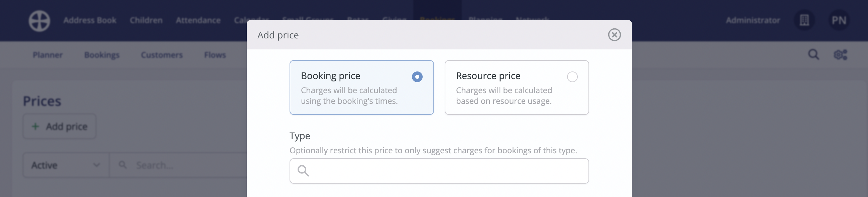The width and height of the screenshot is (868, 197).
Task: Open the Type search combo box
Action: point(445,171)
